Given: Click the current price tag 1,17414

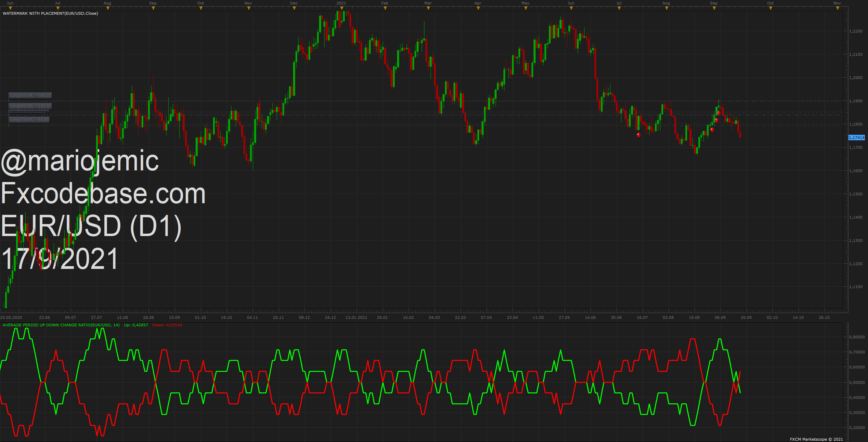Looking at the screenshot, I should [857, 138].
